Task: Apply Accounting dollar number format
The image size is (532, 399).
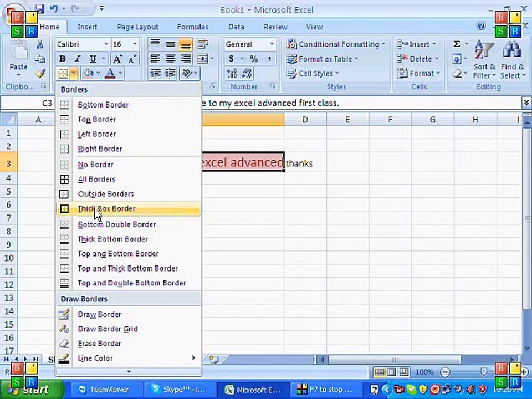Action: [x=232, y=59]
